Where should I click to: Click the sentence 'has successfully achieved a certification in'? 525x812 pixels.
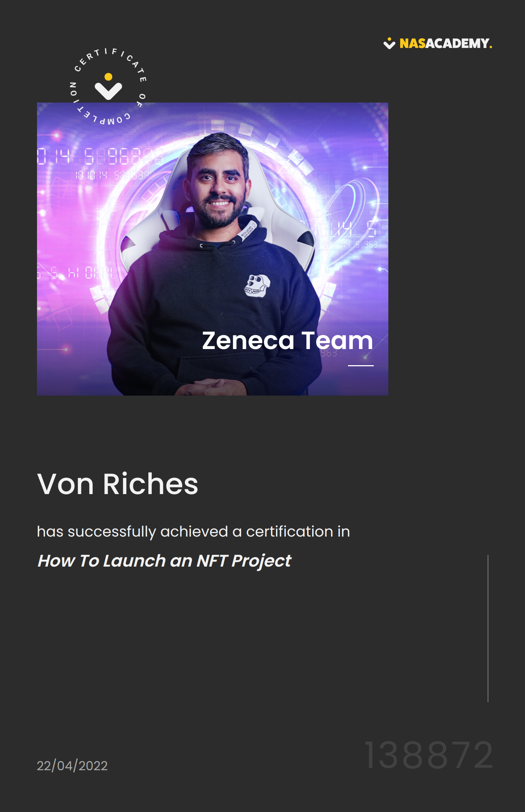[x=193, y=531]
